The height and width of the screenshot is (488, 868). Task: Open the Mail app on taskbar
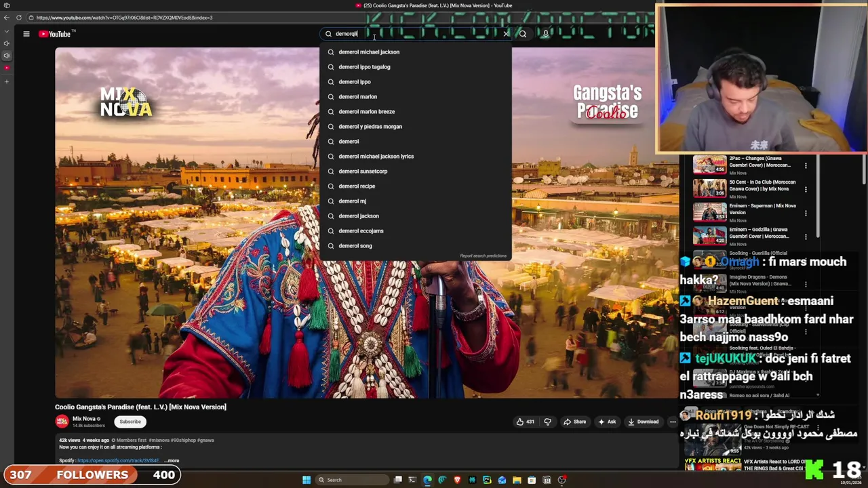coord(502,480)
